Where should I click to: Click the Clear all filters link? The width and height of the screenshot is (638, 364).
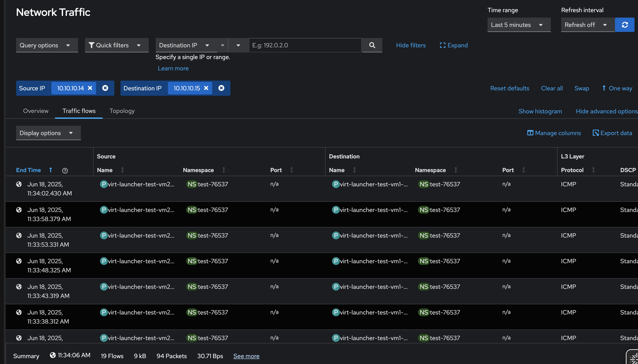pos(552,88)
